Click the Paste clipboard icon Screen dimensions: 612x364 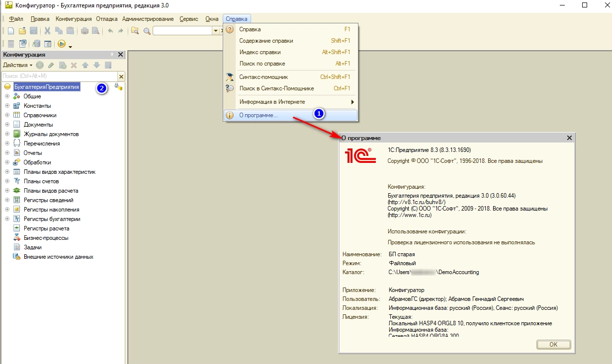pos(70,31)
